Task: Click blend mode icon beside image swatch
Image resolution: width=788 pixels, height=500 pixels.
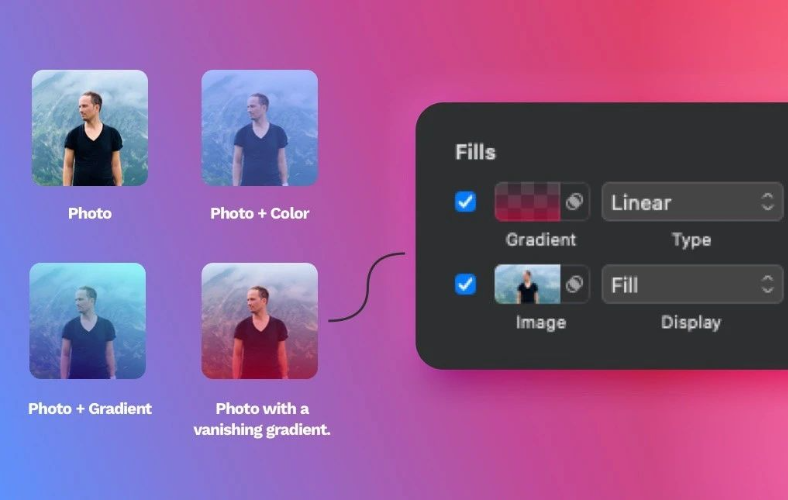Action: click(x=574, y=284)
